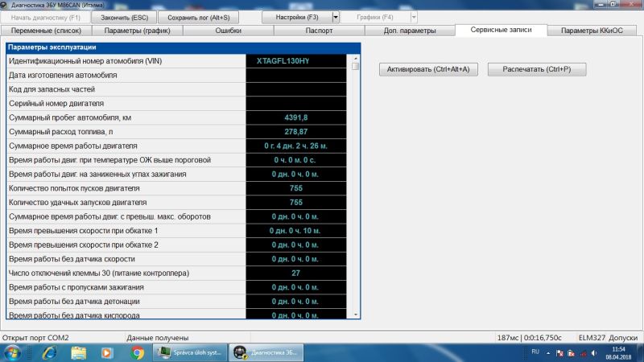
Task: Click the Распечатать (Ctrl+P) button
Action: 537,70
